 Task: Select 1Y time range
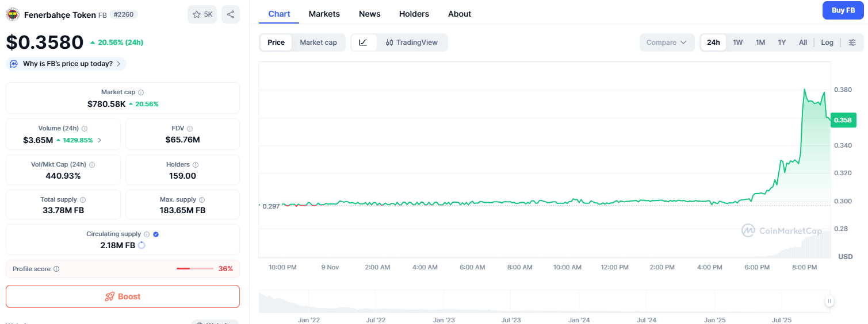tap(782, 43)
